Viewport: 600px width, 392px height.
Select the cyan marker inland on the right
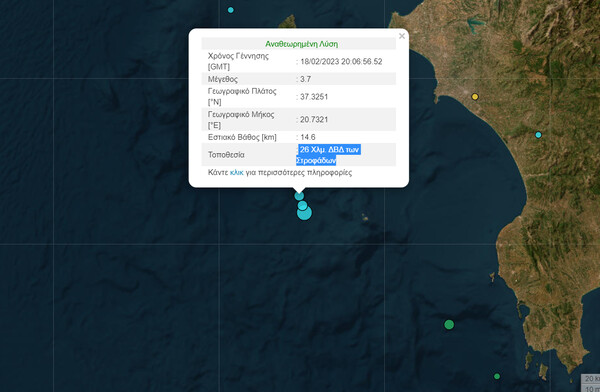click(538, 135)
